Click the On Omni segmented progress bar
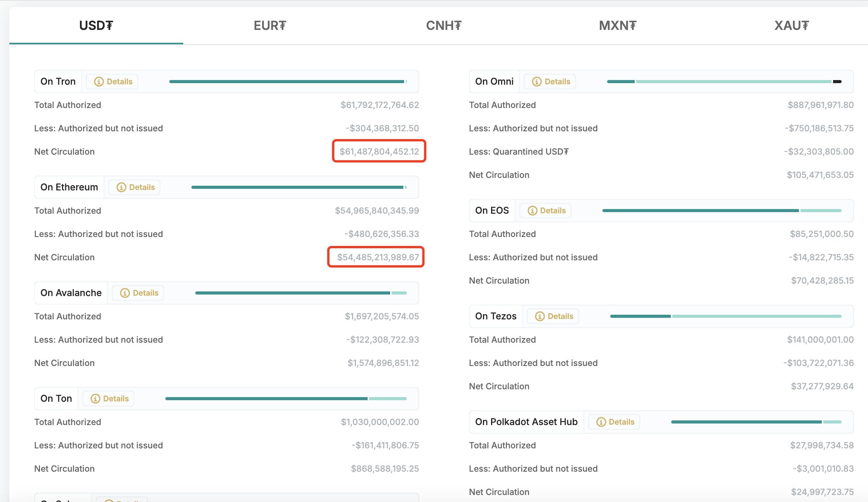Viewport: 868px width, 502px height. (x=724, y=82)
